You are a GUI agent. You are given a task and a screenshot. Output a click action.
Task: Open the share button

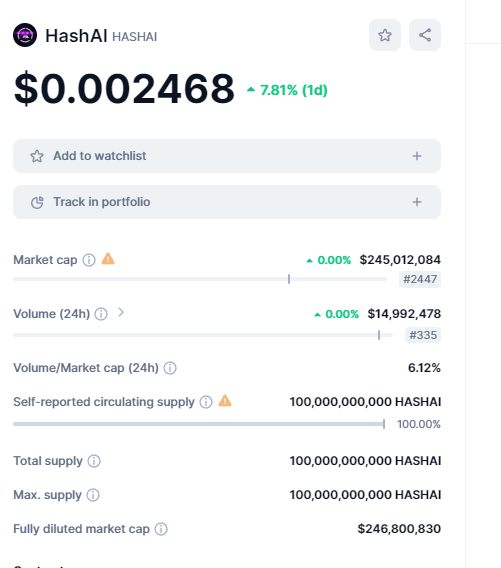pos(425,35)
